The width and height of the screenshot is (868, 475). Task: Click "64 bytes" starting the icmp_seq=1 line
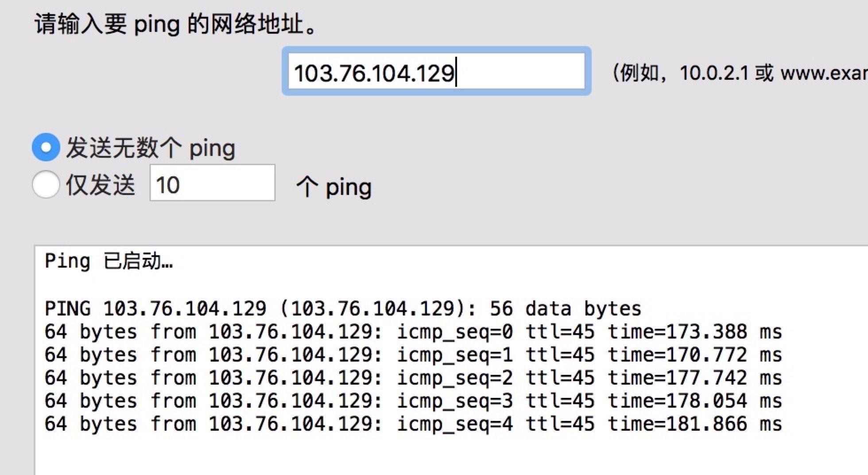pyautogui.click(x=91, y=355)
